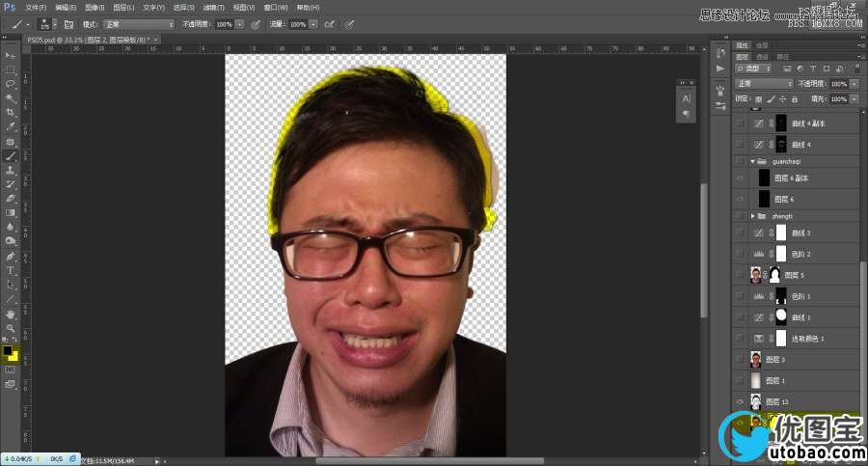Screen dimensions: 868x466
Task: Click lock transparent pixels icon
Action: click(758, 99)
